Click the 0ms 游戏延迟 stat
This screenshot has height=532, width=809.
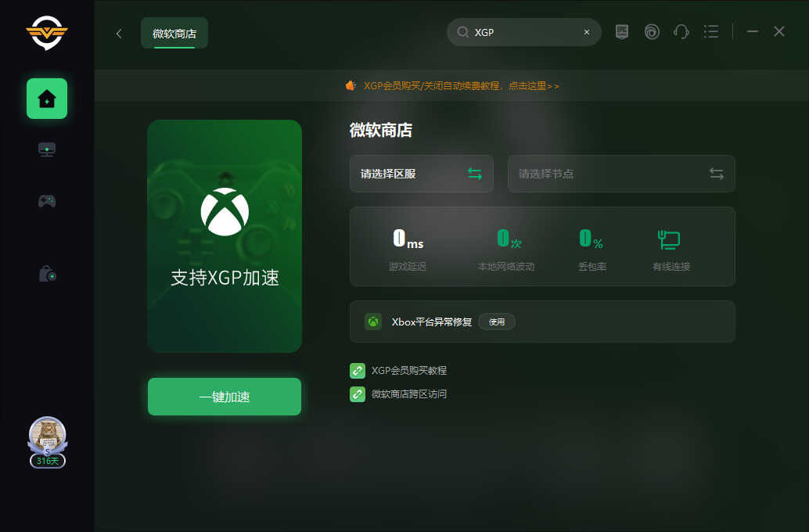[408, 250]
